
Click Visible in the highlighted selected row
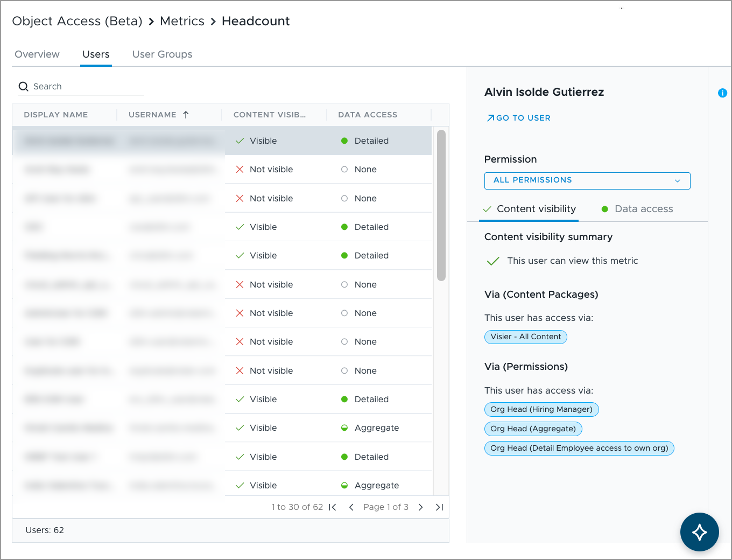coord(263,141)
